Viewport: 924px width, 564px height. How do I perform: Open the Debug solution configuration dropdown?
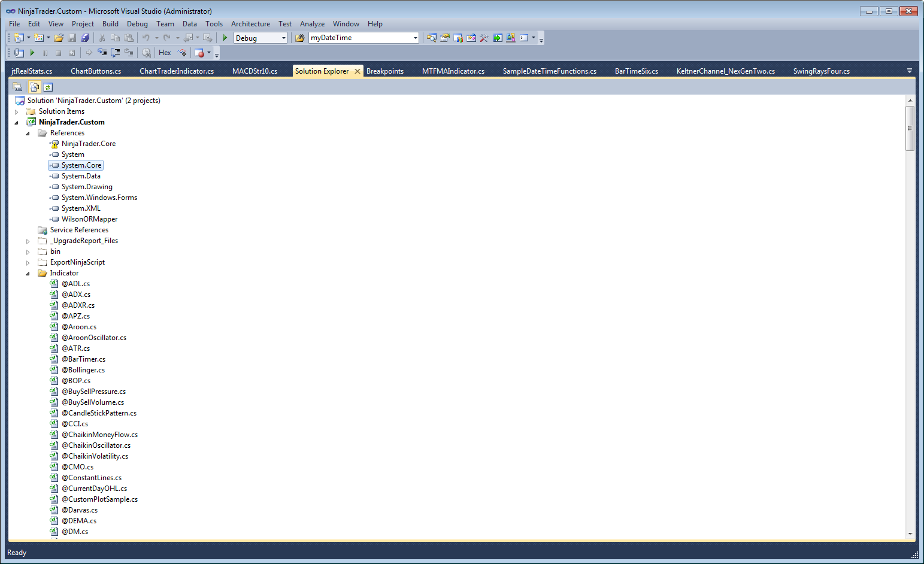click(x=260, y=38)
